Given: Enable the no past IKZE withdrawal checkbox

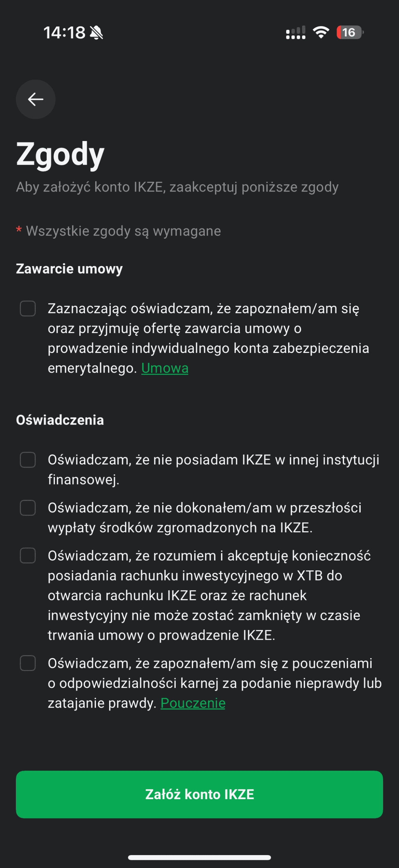Looking at the screenshot, I should click(28, 508).
